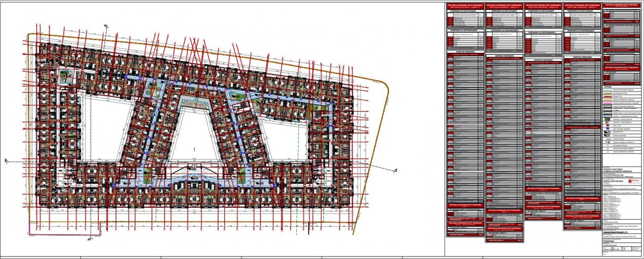This screenshot has width=644, height=259.
Task: Click the small green courtyard in top-left wing
Action: click(66, 74)
